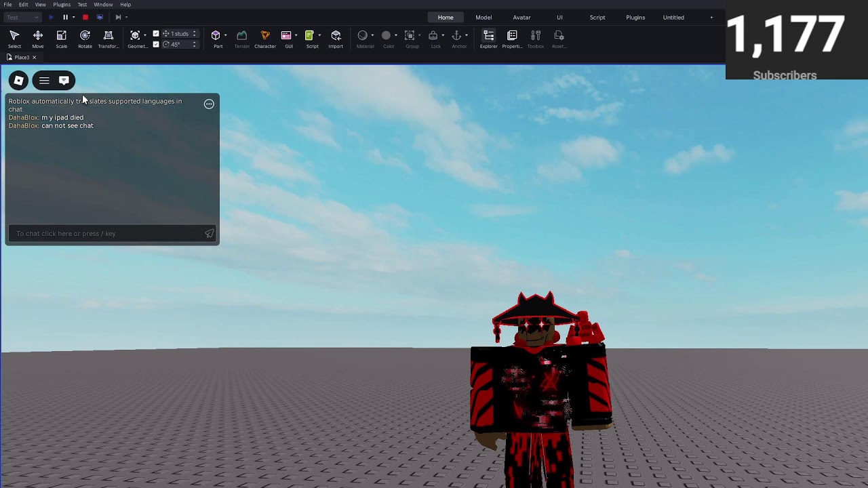Expand the Anchor dropdown arrow
This screenshot has width=868, height=488.
point(466,35)
